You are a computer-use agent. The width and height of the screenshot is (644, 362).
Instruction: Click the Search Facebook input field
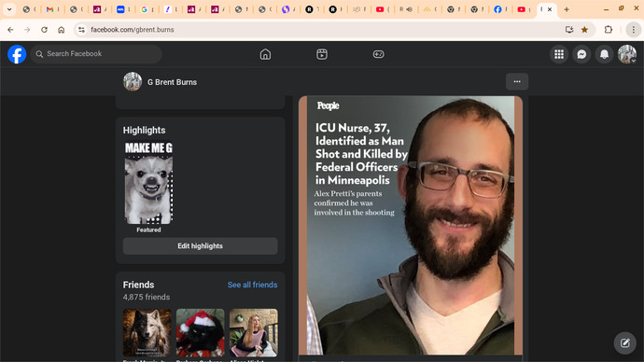[x=96, y=54]
